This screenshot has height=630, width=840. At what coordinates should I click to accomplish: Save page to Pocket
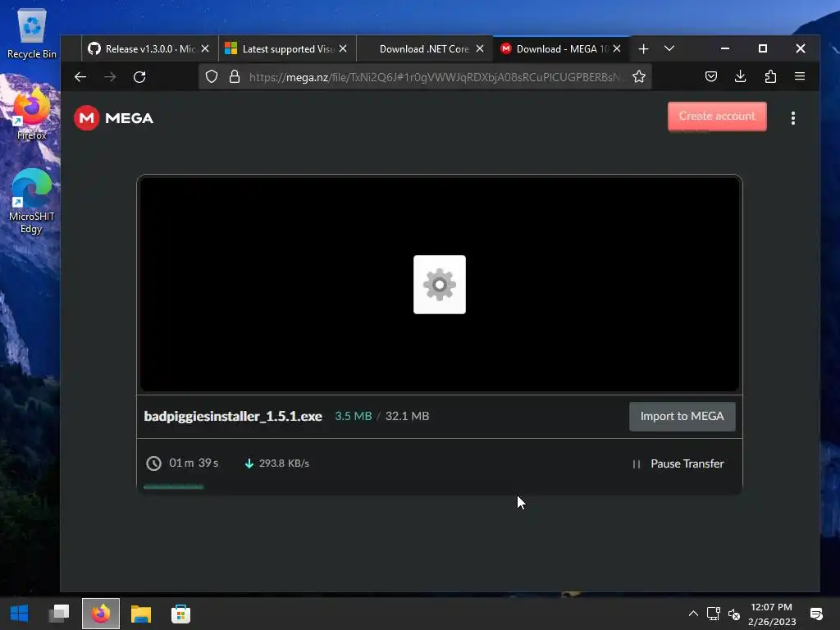[x=711, y=76]
